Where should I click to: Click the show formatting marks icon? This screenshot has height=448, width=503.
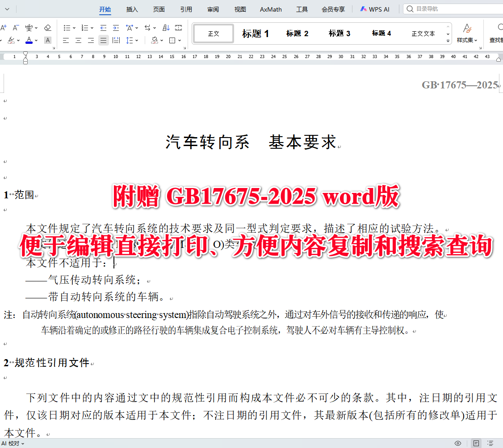(178, 28)
